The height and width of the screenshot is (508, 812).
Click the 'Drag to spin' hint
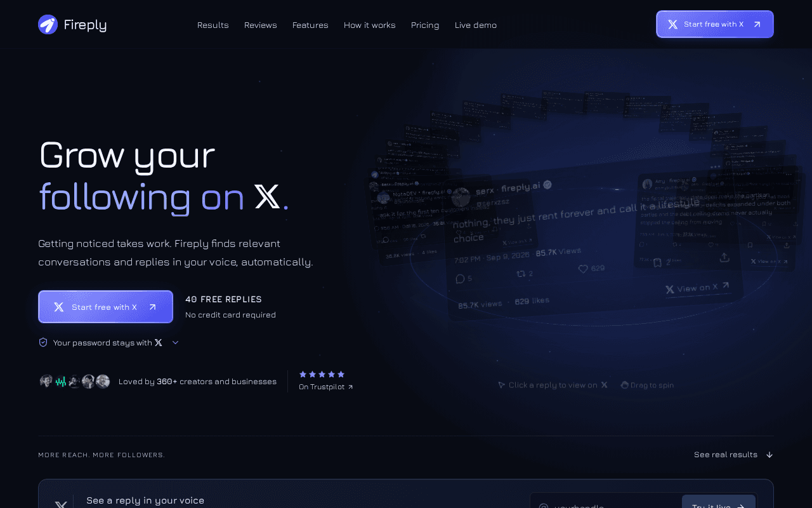pos(647,385)
